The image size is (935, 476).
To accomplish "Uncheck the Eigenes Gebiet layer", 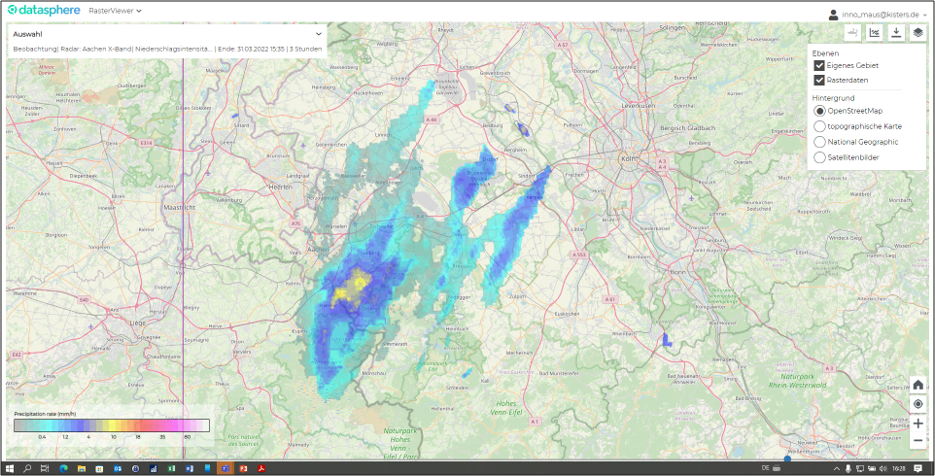I will (x=820, y=65).
